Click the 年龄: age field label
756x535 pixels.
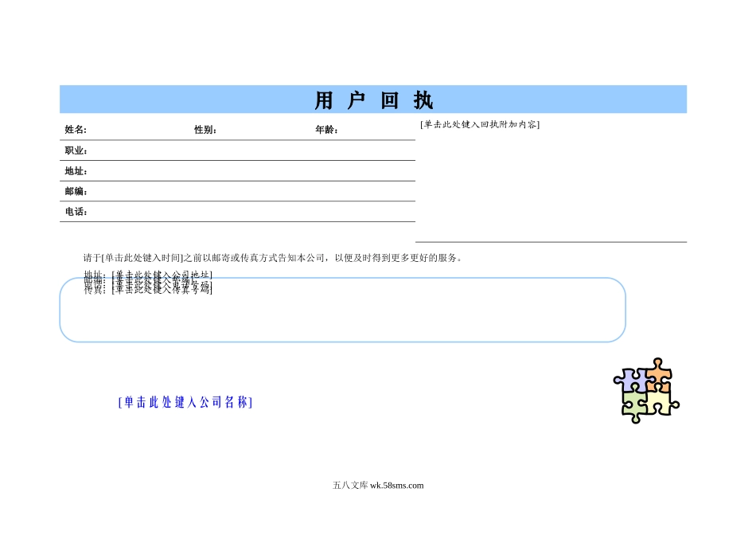(326, 130)
